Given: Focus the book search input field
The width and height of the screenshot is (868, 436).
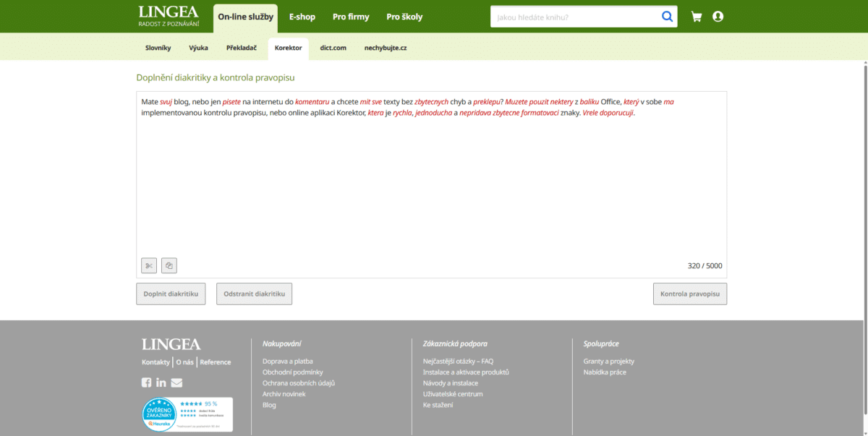Looking at the screenshot, I should [x=575, y=17].
